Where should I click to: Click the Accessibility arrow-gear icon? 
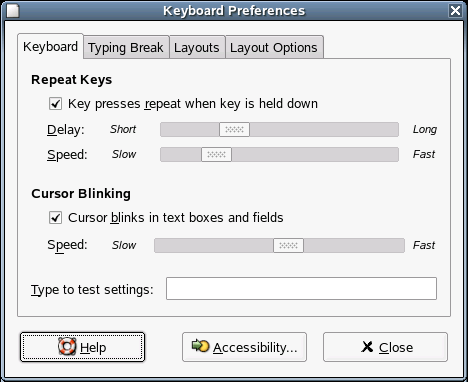(200, 346)
